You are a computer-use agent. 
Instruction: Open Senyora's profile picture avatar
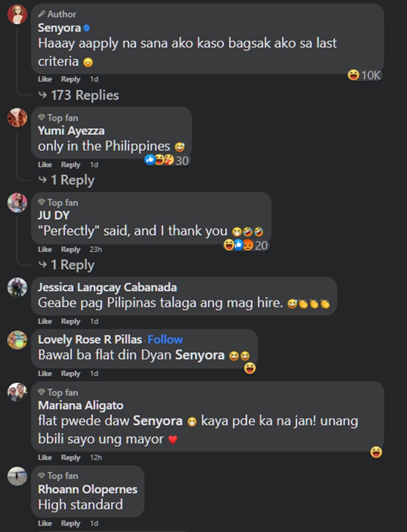[x=17, y=14]
